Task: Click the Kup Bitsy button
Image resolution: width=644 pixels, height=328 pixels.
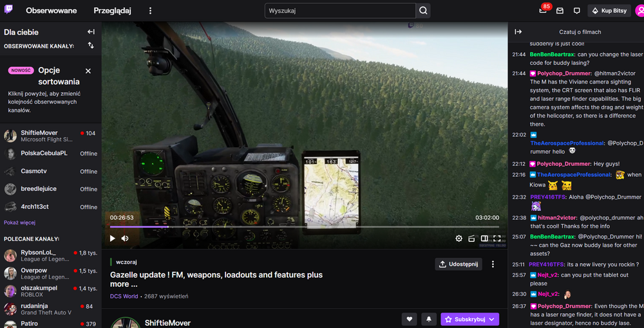Action: pos(609,11)
